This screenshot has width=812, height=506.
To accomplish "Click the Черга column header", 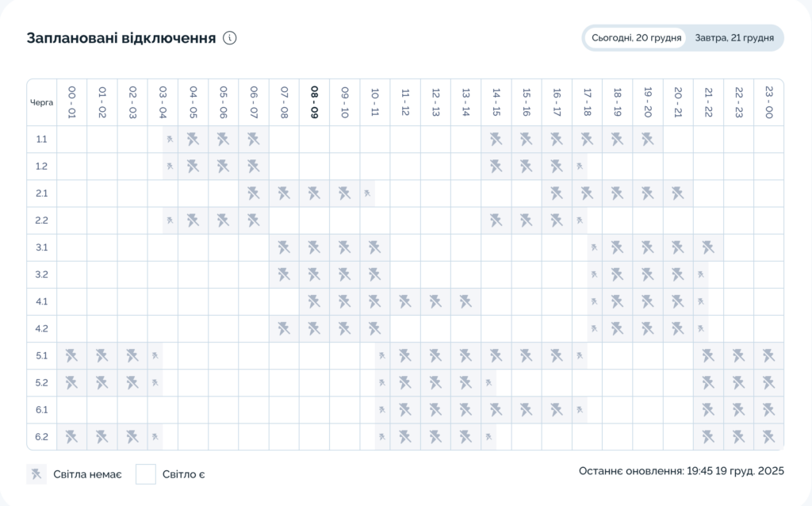I will (42, 102).
